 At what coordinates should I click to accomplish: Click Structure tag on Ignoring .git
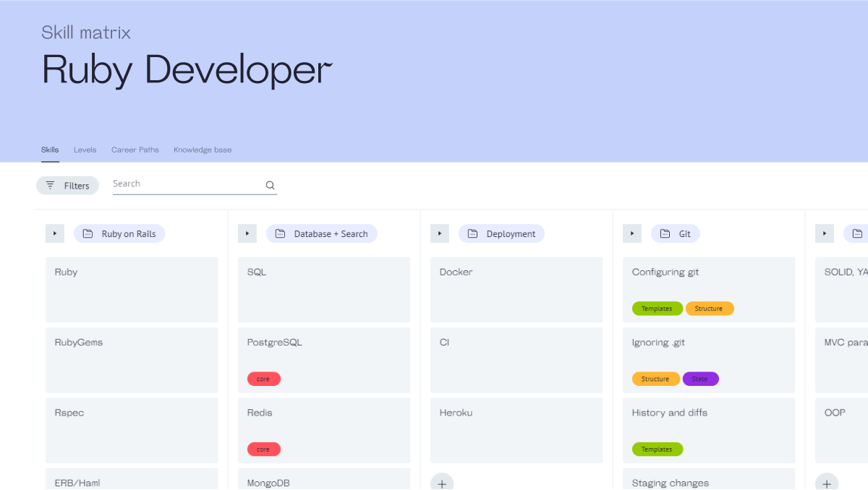point(656,379)
